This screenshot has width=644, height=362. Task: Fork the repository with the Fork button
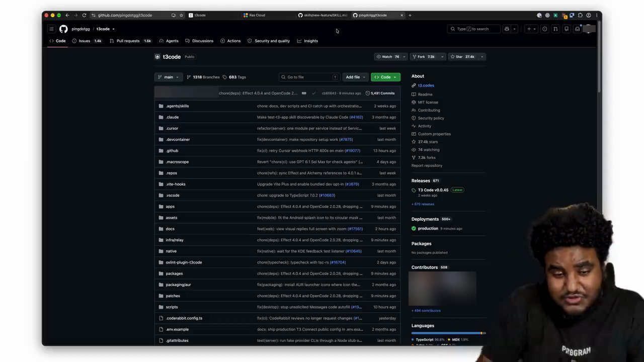point(424,57)
